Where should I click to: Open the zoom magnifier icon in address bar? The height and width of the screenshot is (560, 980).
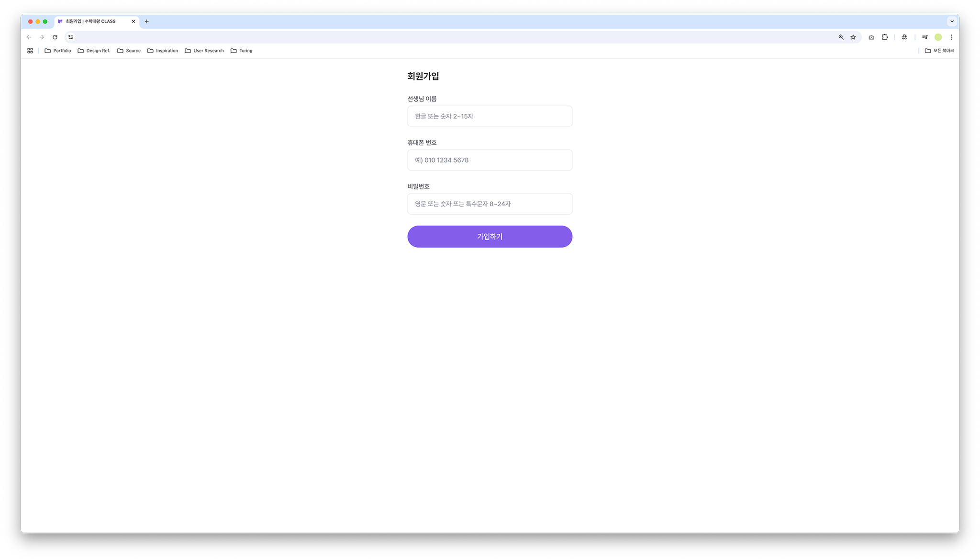click(841, 37)
